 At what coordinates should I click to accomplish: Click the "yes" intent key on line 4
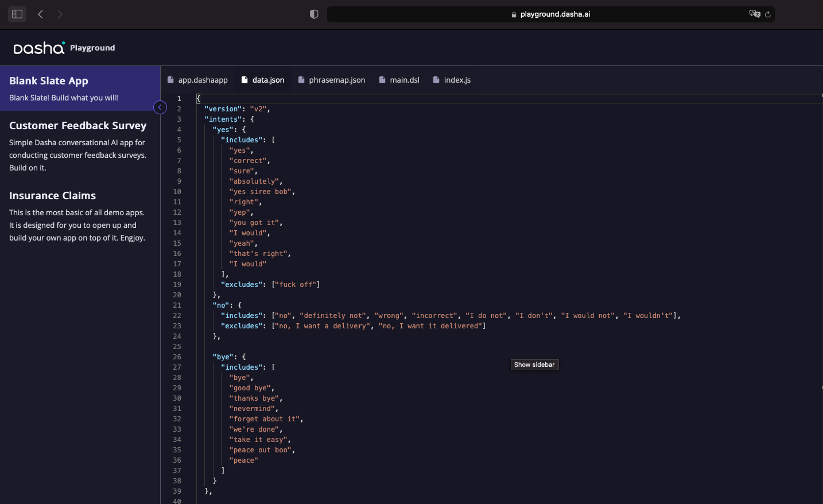pos(223,130)
